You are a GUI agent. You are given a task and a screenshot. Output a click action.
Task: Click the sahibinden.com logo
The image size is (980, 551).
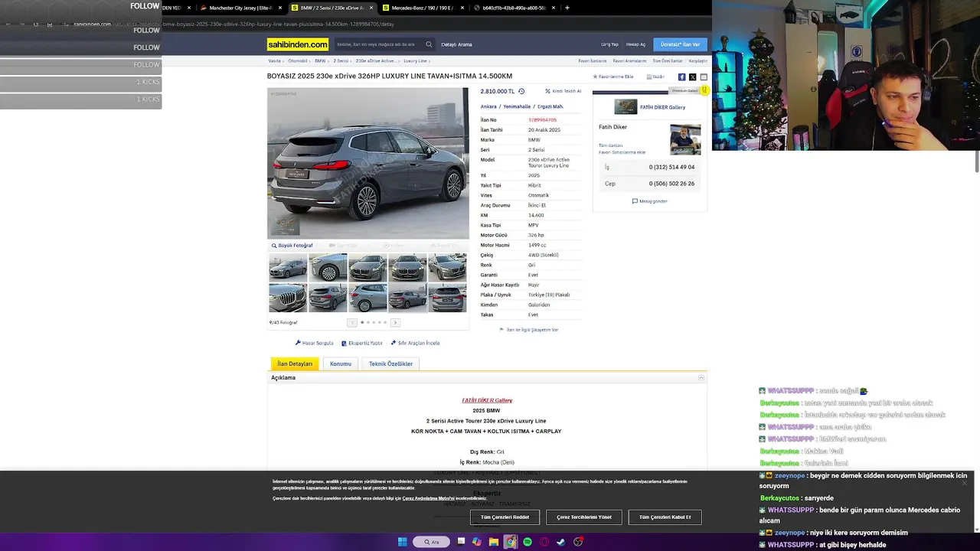click(x=298, y=44)
